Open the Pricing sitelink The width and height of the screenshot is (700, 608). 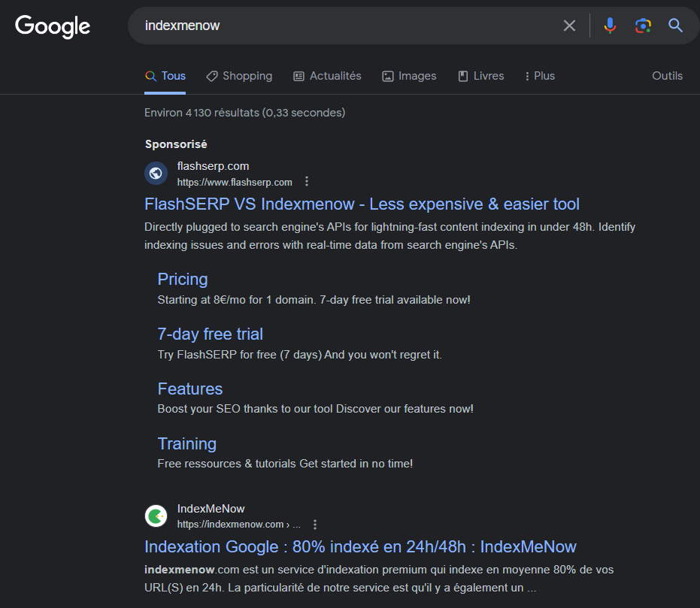pos(183,280)
